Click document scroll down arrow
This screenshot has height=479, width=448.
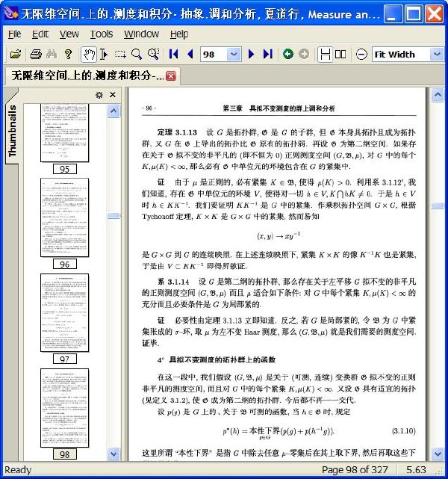438,454
